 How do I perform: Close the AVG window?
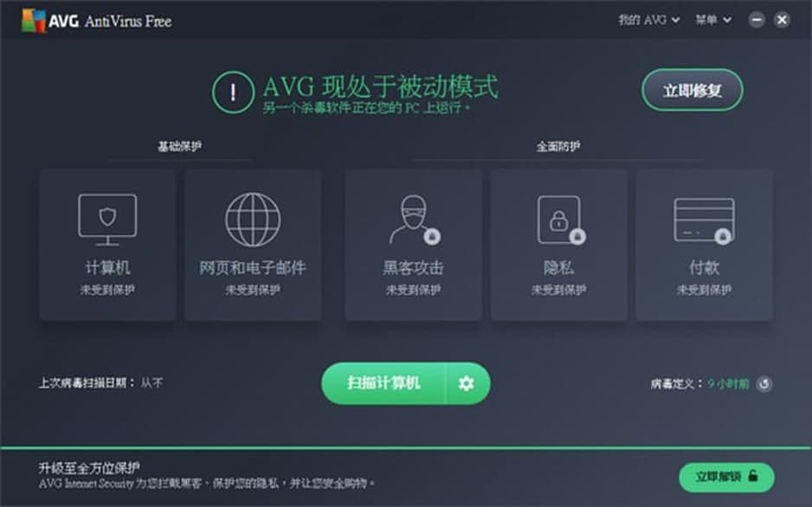tap(782, 20)
